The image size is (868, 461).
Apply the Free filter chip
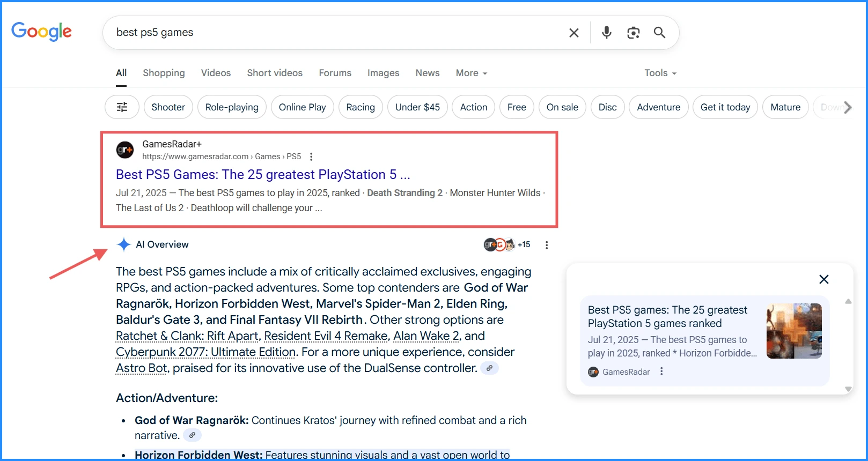click(517, 107)
